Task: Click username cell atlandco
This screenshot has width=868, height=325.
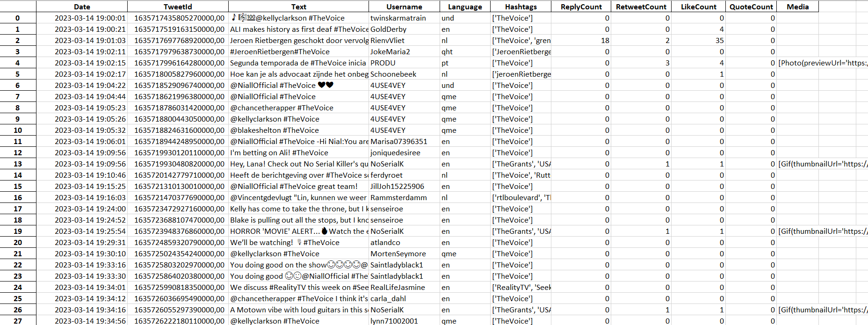Action: 404,242
